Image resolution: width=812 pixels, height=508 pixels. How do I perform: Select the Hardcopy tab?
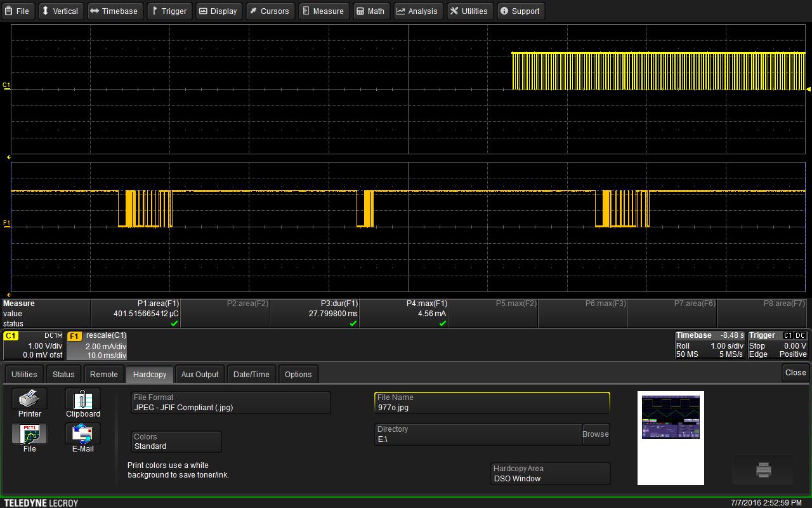[150, 374]
